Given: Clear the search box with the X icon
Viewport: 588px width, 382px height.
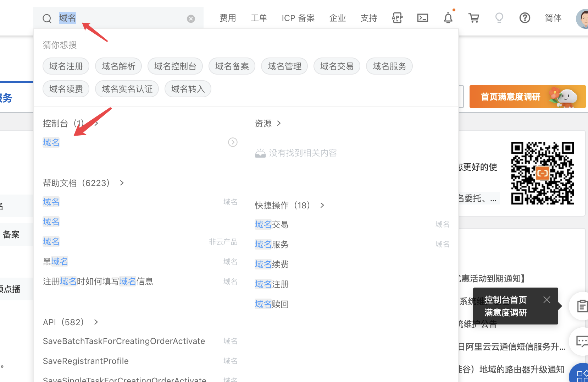Looking at the screenshot, I should tap(191, 19).
